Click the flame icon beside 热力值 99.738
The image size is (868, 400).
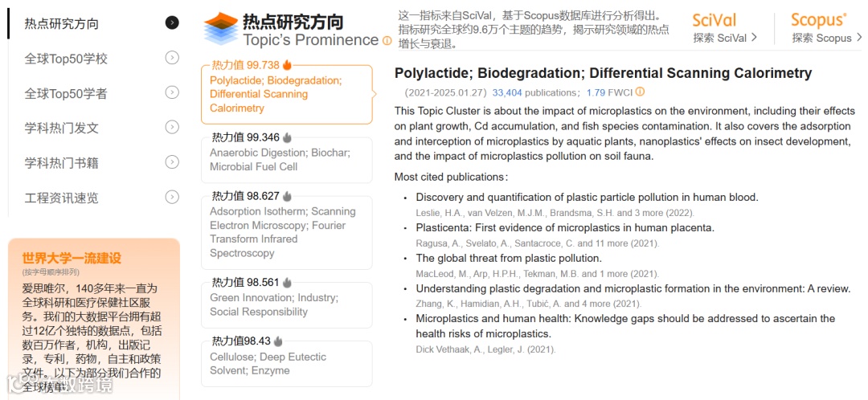tap(287, 65)
